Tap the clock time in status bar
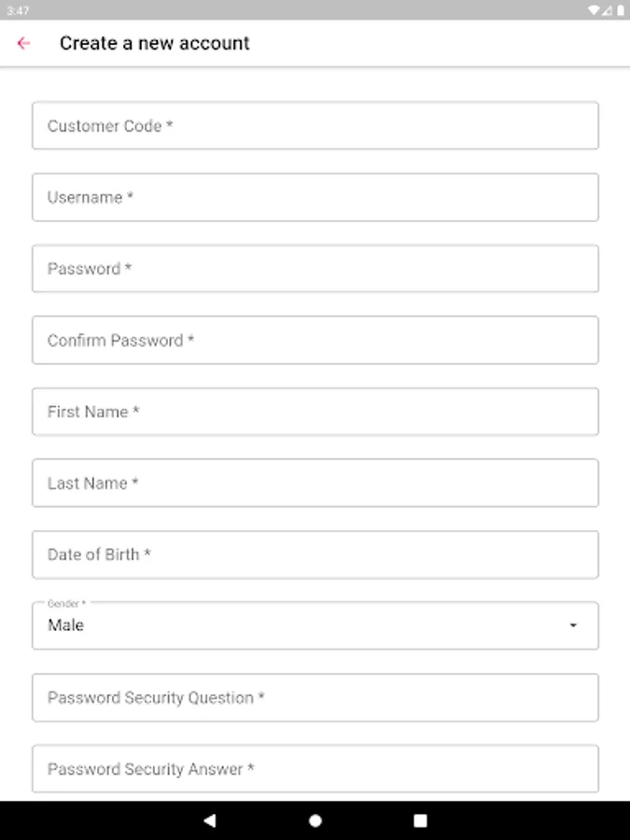Image resolution: width=630 pixels, height=840 pixels. point(17,10)
